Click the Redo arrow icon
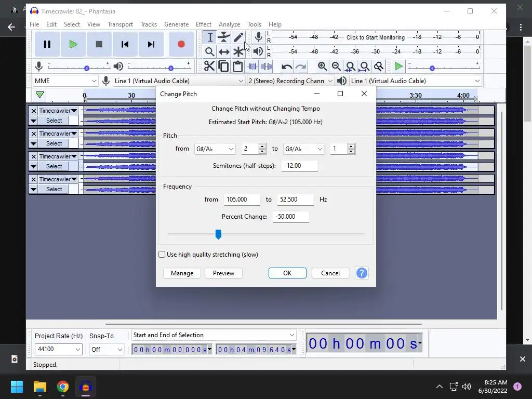The height and width of the screenshot is (399, 532). click(x=301, y=66)
